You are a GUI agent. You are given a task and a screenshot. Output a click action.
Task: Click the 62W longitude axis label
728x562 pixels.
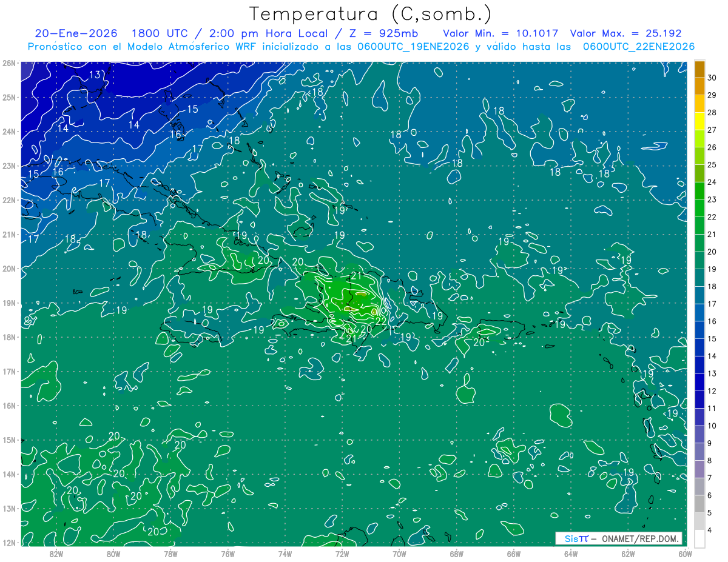[628, 554]
